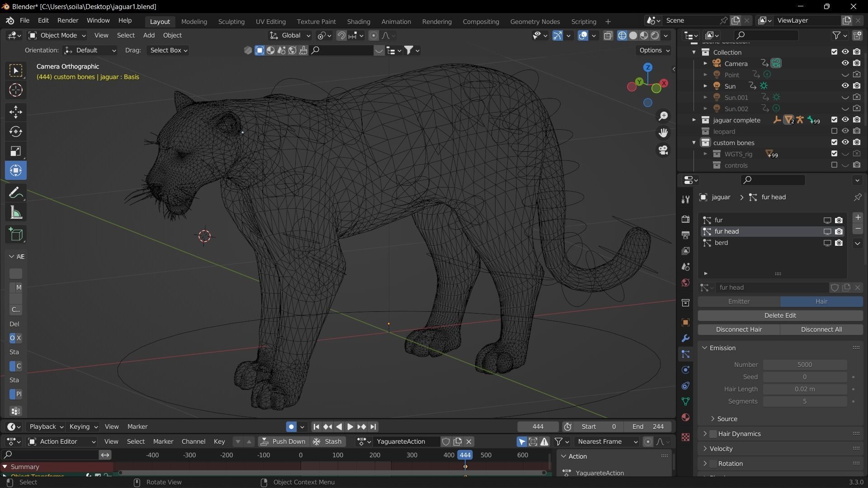This screenshot has height=488, width=868.
Task: Open the View Layer properties tab
Action: 685,251
